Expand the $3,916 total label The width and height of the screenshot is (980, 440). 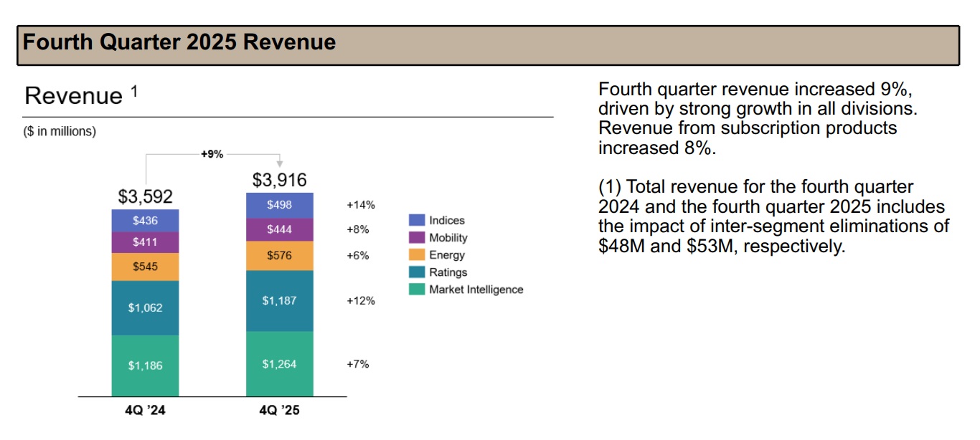click(279, 179)
